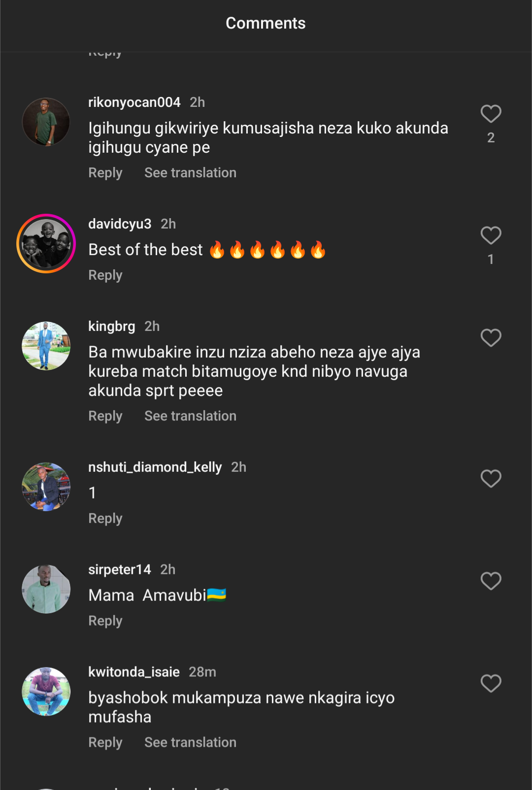Open the kingbrg username link
Viewport: 532px width, 790px height.
(x=112, y=327)
